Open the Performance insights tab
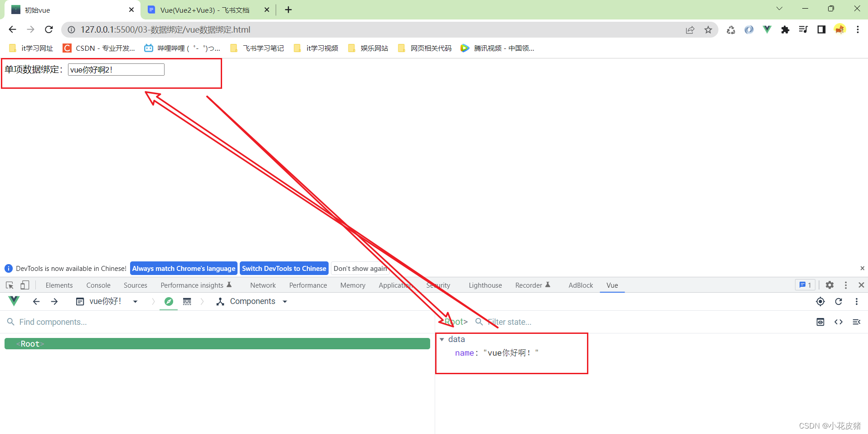868x434 pixels. point(196,285)
